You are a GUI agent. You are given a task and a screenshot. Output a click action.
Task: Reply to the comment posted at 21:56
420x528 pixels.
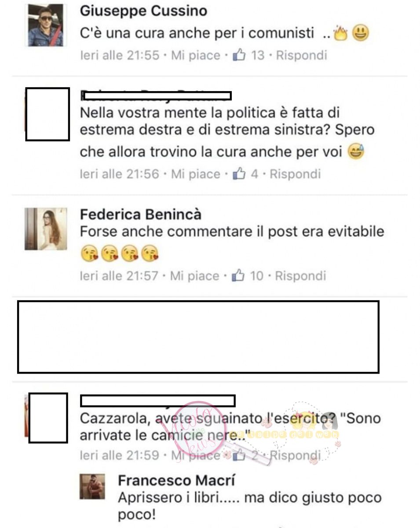click(x=295, y=174)
